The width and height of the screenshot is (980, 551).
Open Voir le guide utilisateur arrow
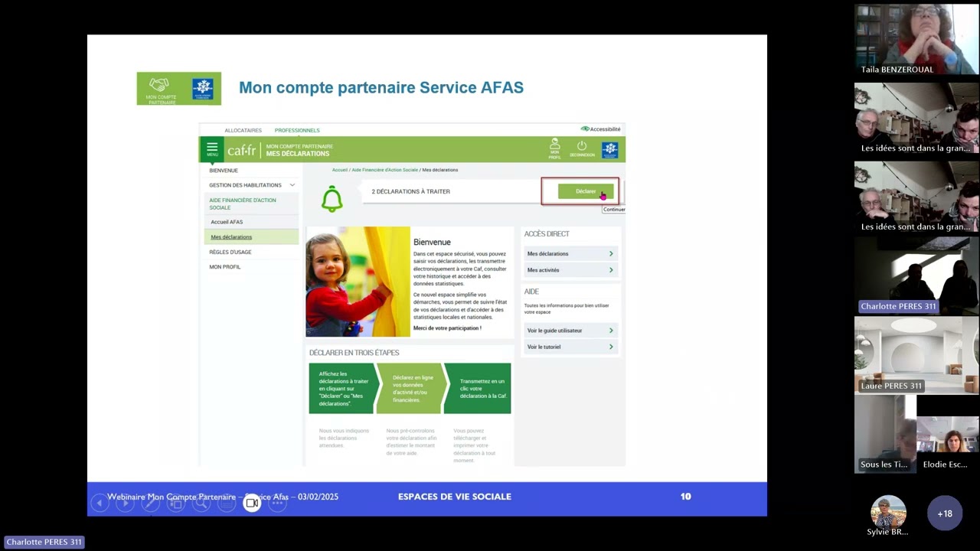pos(611,331)
